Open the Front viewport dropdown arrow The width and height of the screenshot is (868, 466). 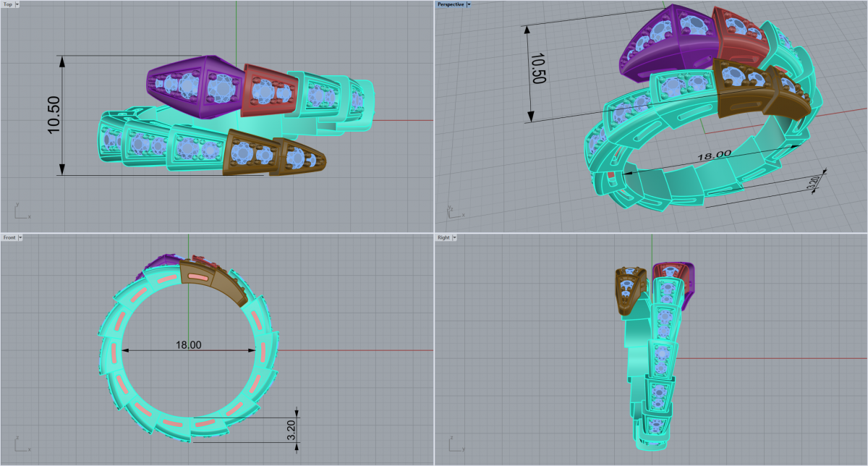point(20,237)
